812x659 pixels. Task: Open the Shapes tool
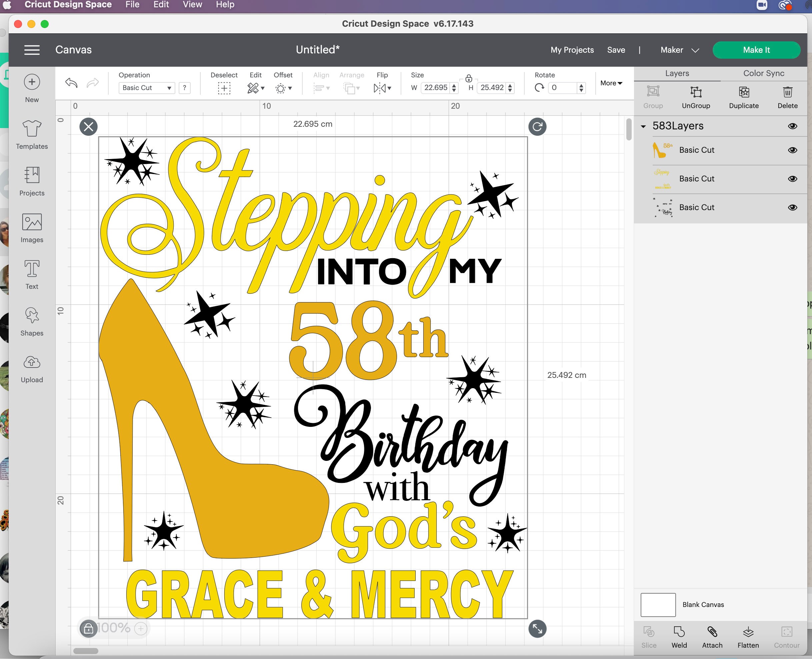32,321
